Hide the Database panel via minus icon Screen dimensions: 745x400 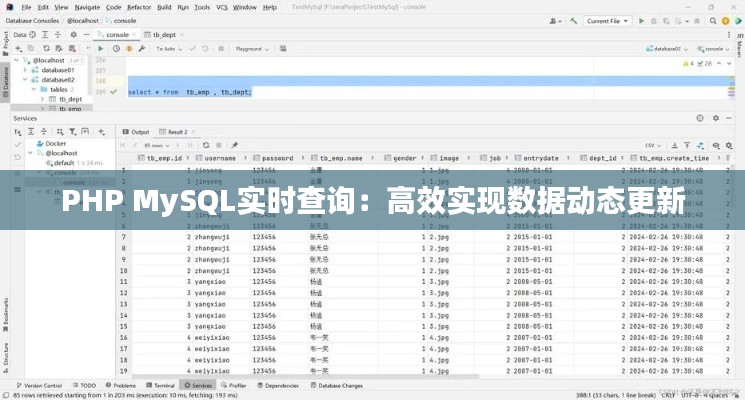[x=86, y=35]
